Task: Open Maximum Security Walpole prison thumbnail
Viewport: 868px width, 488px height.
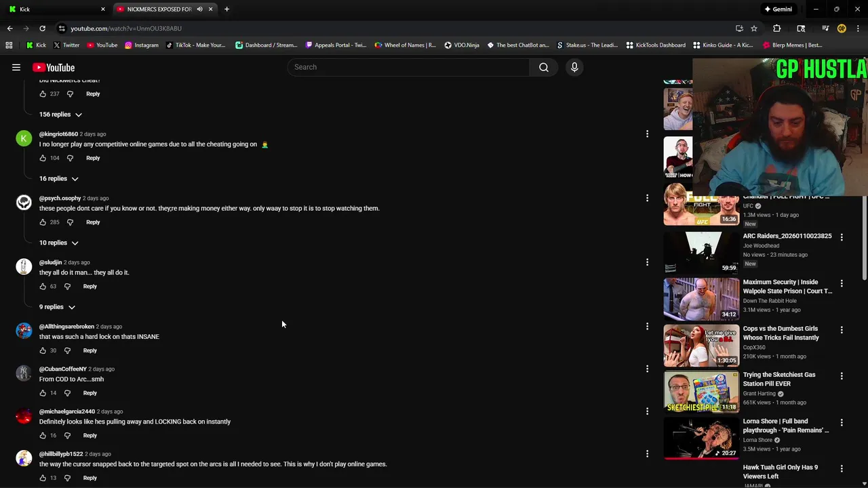Action: point(701,299)
